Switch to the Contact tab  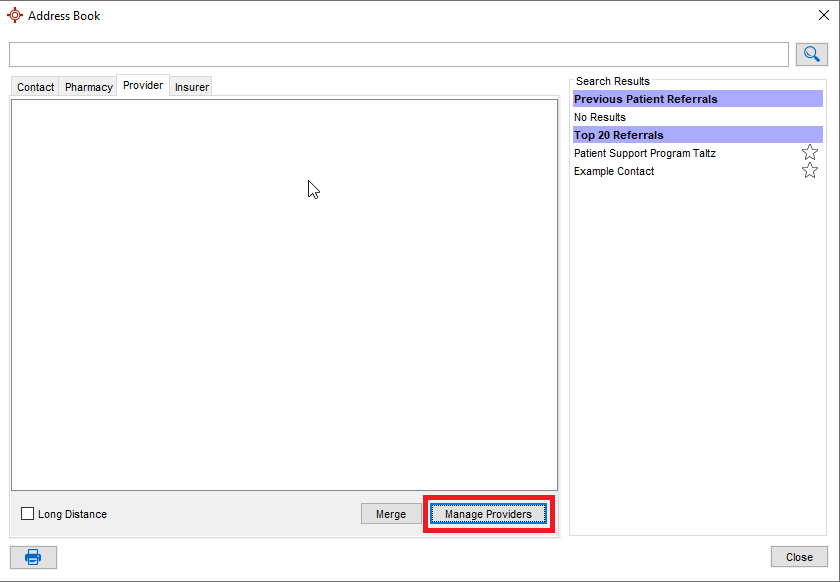click(x=35, y=87)
